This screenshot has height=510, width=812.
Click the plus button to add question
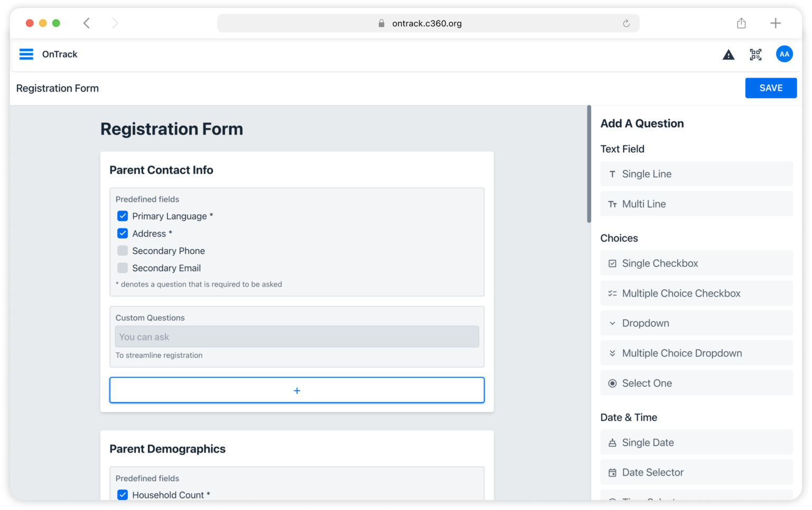pos(297,391)
